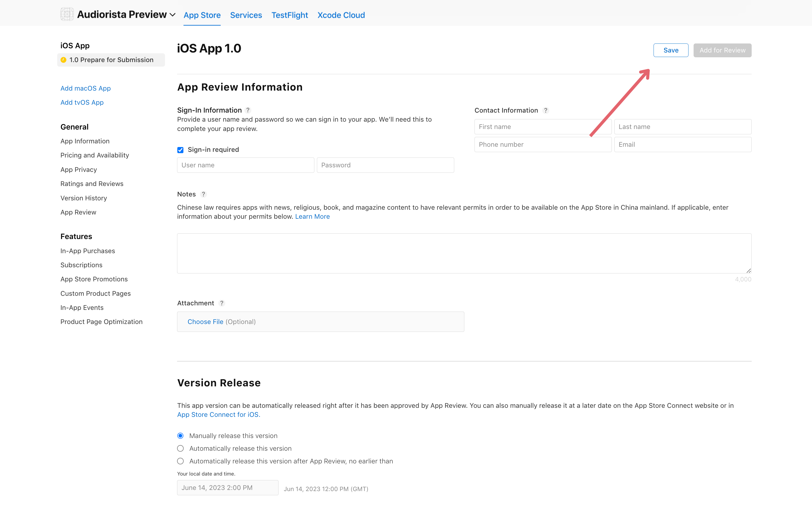Click the Notes textarea resize handle
812x508 pixels.
(x=749, y=270)
